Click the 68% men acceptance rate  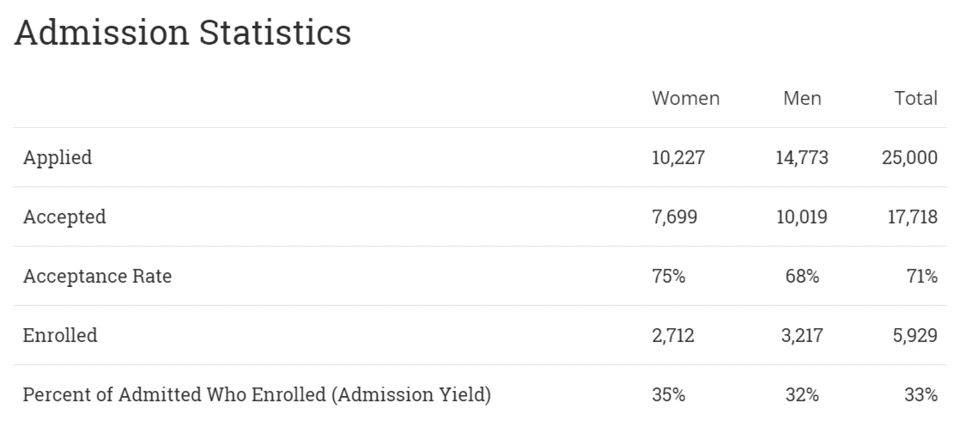coord(802,276)
